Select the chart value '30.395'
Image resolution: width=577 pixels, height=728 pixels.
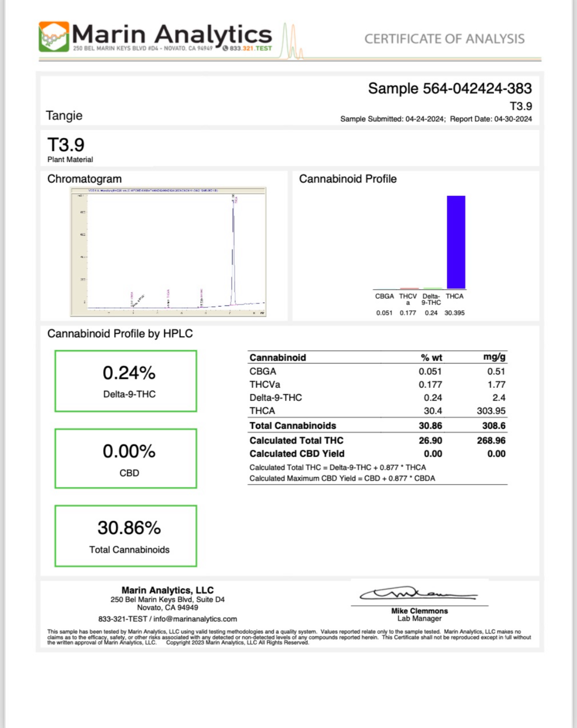tap(455, 313)
